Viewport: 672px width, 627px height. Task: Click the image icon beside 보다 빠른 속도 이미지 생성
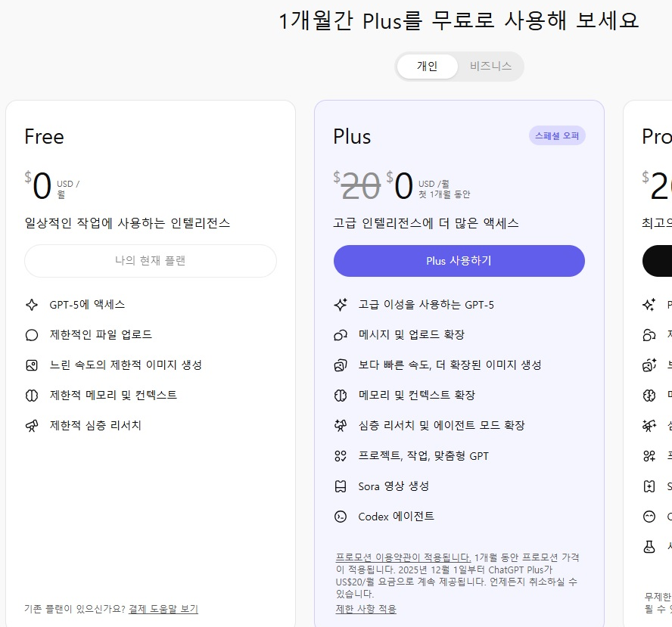(341, 365)
